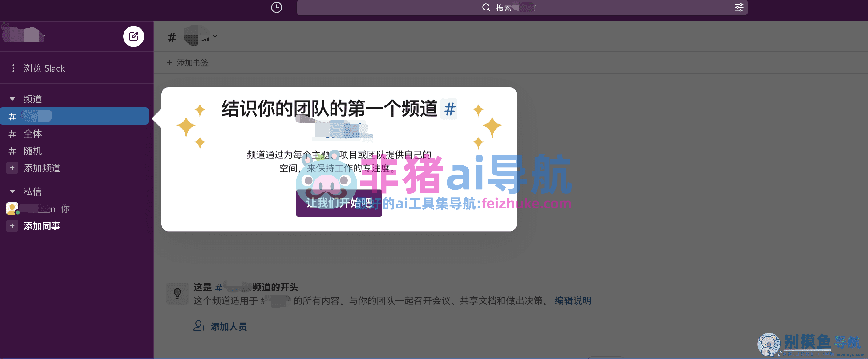Viewport: 868px width, 359px height.
Task: Collapse the 频道 section arrow
Action: click(12, 99)
